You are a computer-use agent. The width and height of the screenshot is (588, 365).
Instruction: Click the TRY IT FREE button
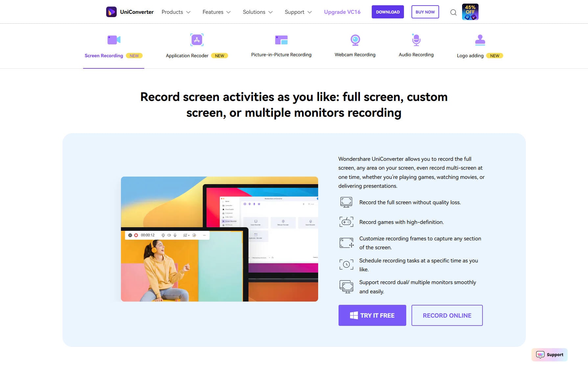(x=372, y=315)
